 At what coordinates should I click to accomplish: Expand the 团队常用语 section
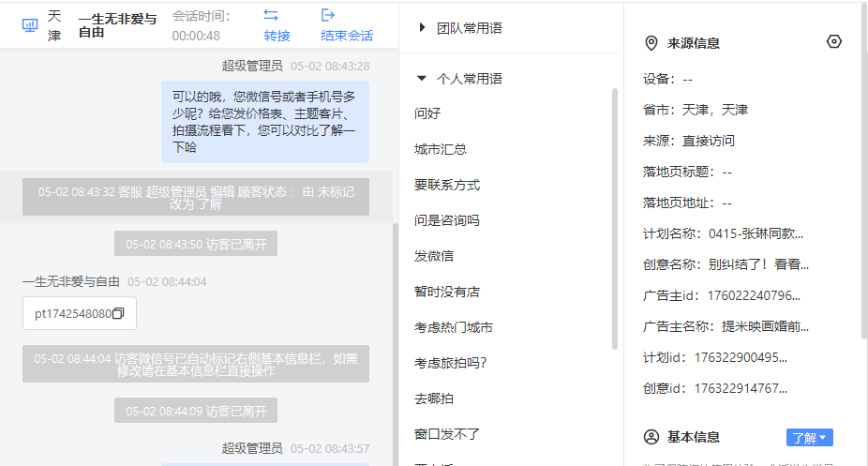[x=422, y=28]
